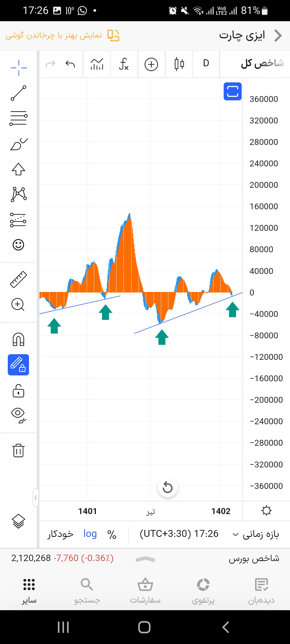Toggle stay in drawing mode
Screen dimensions: 290x644
point(18,365)
